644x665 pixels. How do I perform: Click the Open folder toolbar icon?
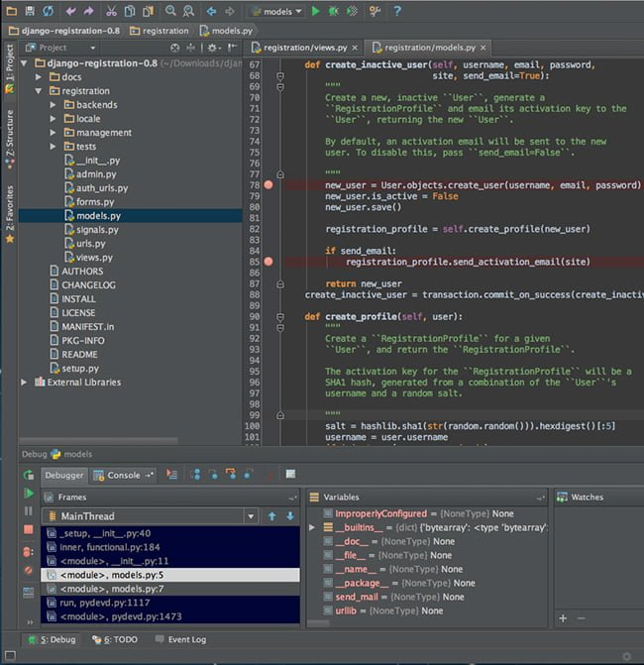(12, 11)
